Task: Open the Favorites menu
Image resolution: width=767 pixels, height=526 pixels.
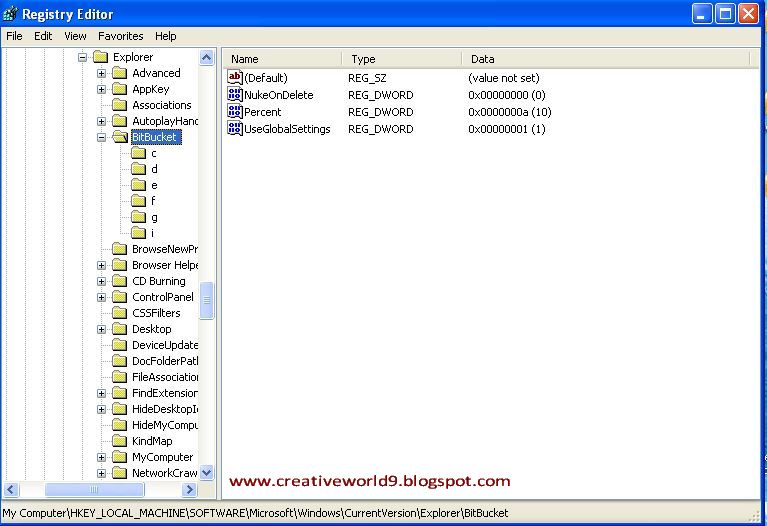Action: click(x=120, y=36)
